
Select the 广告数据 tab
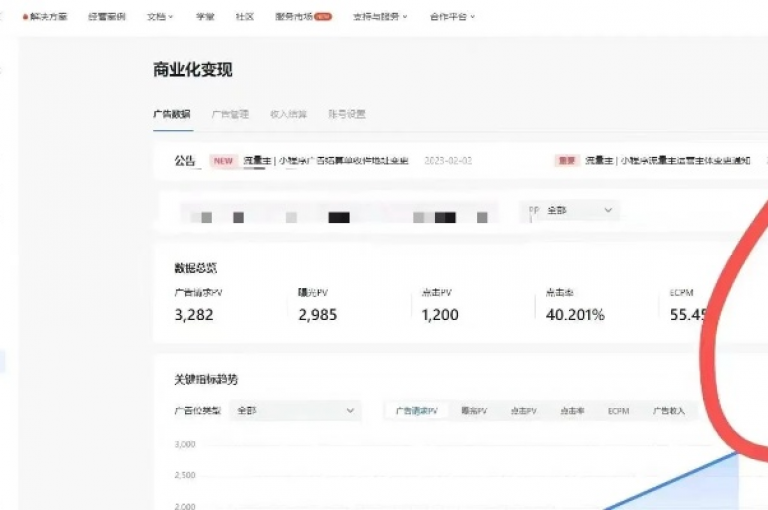(x=172, y=114)
